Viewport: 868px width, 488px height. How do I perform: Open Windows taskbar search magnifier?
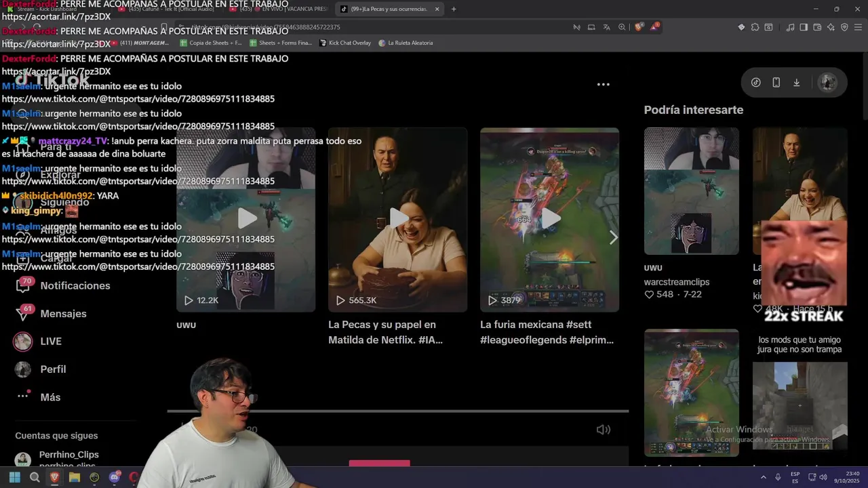[x=35, y=477]
